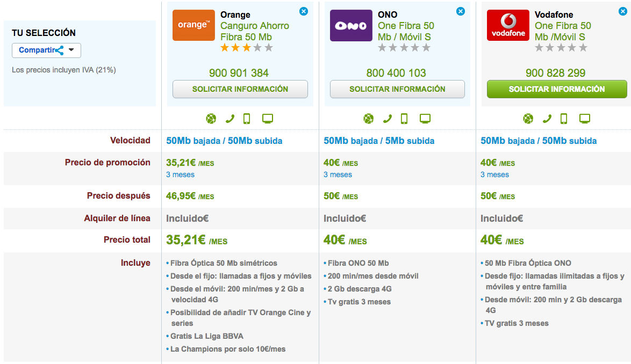This screenshot has height=364, width=631.
Task: Click Vodafone star rating
Action: point(561,48)
